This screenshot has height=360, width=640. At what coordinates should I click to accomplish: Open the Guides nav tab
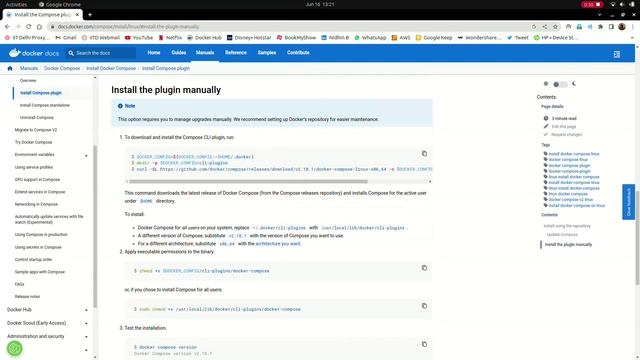179,53
